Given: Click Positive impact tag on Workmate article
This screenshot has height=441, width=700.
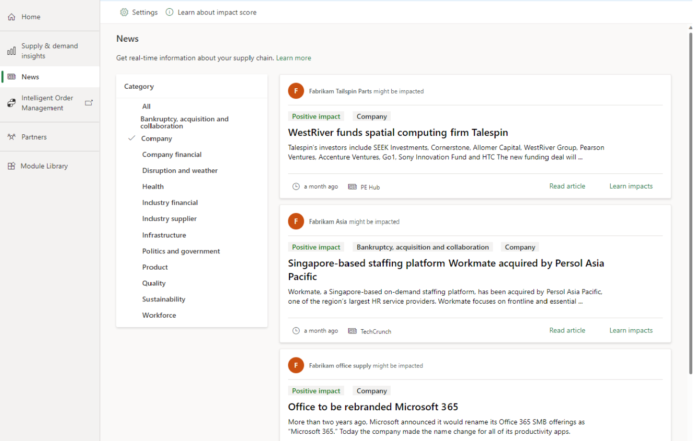Looking at the screenshot, I should [x=316, y=247].
